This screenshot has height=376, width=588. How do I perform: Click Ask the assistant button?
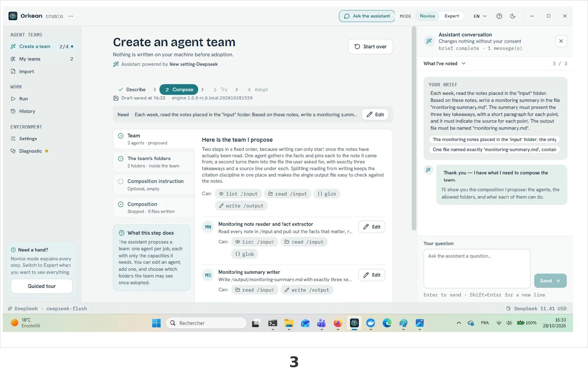(x=367, y=16)
